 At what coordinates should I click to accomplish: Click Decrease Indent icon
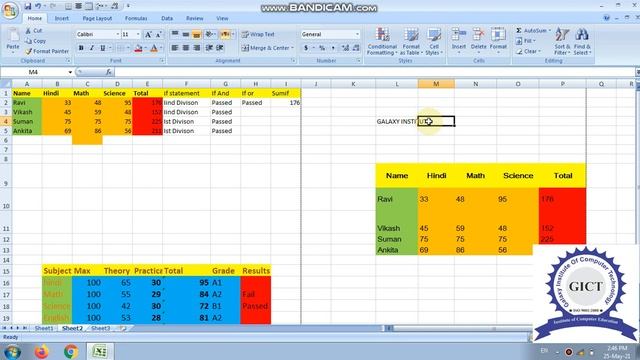pos(209,48)
